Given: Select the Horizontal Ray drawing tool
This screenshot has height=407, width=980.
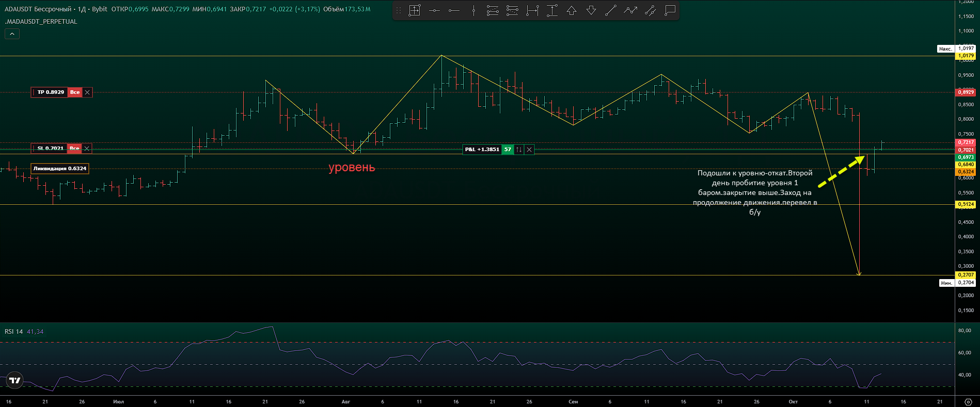Looking at the screenshot, I should click(x=454, y=10).
